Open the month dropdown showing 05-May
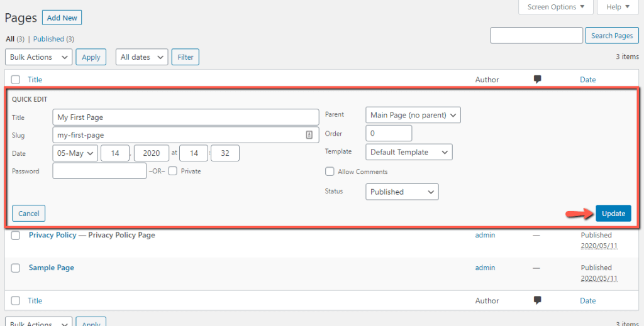Image resolution: width=644 pixels, height=326 pixels. (x=75, y=153)
